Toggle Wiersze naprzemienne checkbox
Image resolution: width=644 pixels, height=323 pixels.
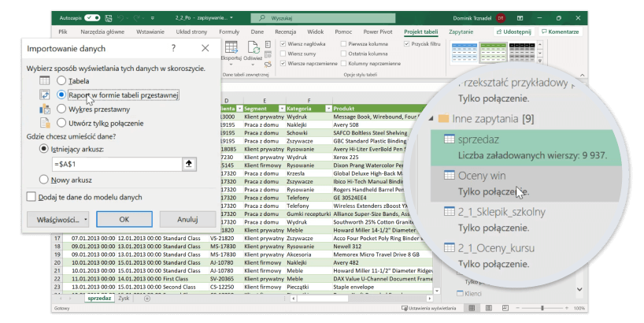point(283,64)
